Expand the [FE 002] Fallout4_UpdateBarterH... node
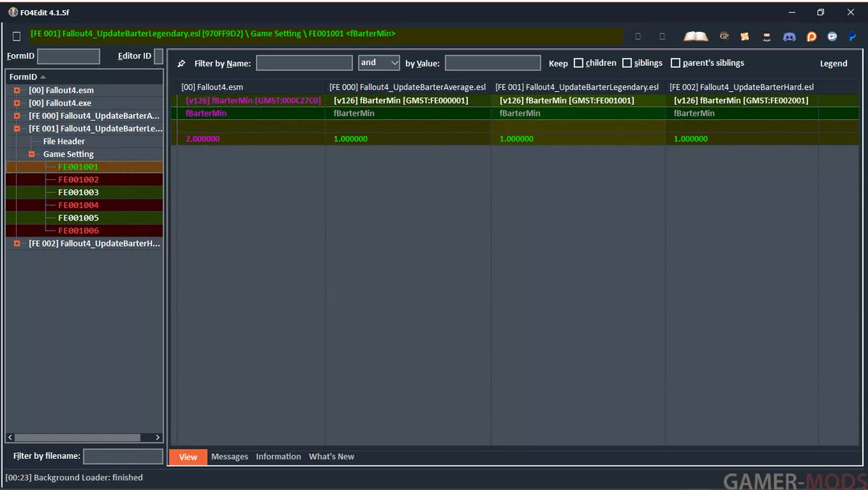This screenshot has height=490, width=868. point(17,244)
